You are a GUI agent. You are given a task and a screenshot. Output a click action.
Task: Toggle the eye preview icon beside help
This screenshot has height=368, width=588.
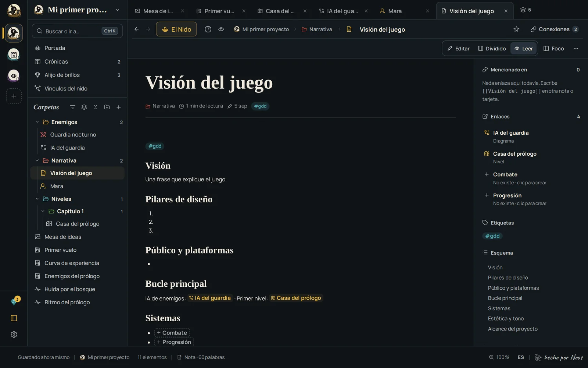point(221,29)
